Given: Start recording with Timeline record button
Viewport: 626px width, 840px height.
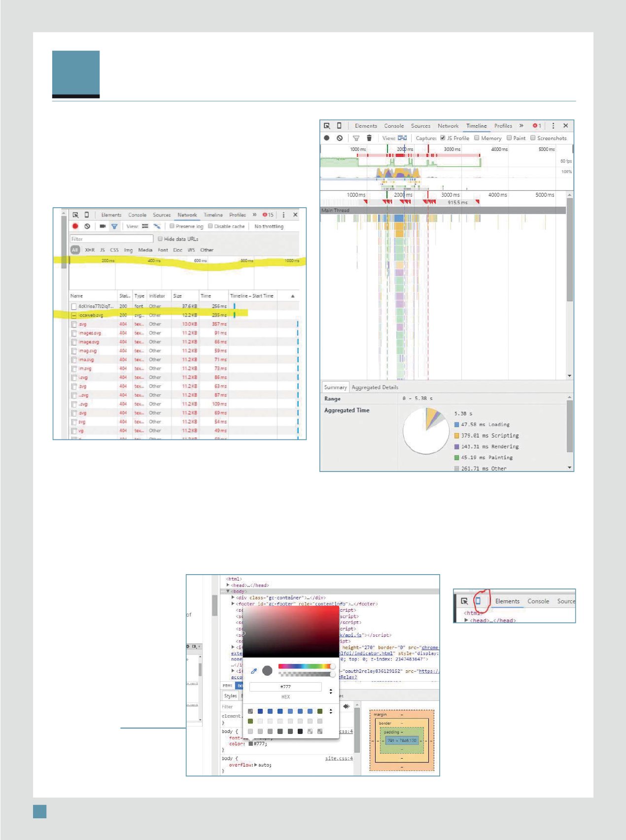Looking at the screenshot, I should [327, 138].
